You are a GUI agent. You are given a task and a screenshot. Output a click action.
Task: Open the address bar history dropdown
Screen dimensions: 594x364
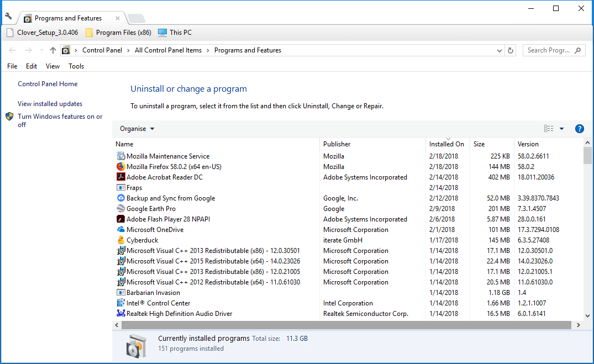click(x=500, y=50)
